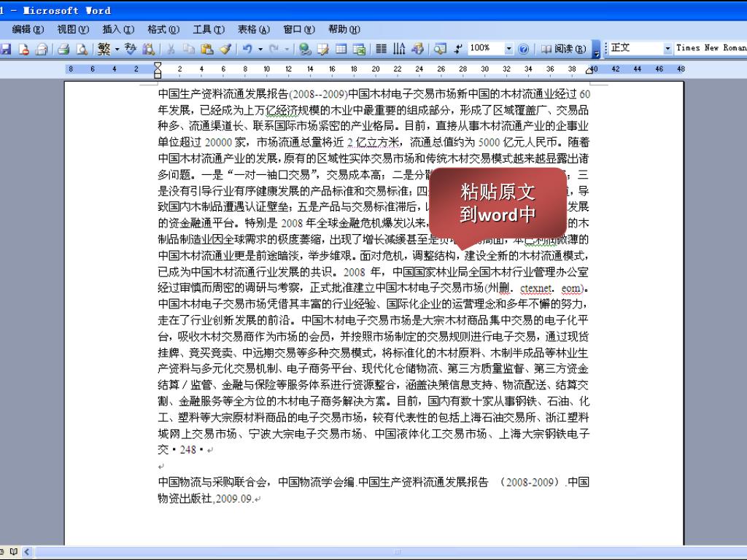747x560 pixels.
Task: Insert Excel worksheet icon
Action: point(359,49)
